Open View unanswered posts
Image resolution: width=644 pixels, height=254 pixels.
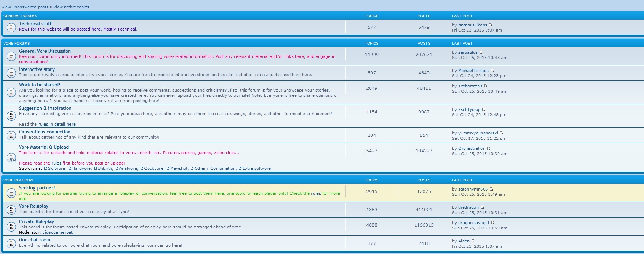(25, 7)
